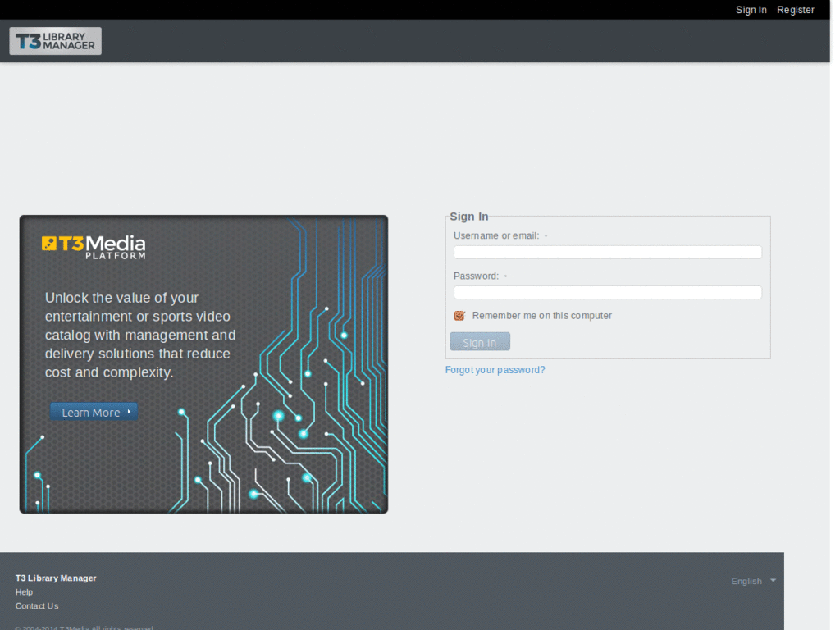Open the Sign In link in top bar
The height and width of the screenshot is (630, 840).
pyautogui.click(x=751, y=10)
